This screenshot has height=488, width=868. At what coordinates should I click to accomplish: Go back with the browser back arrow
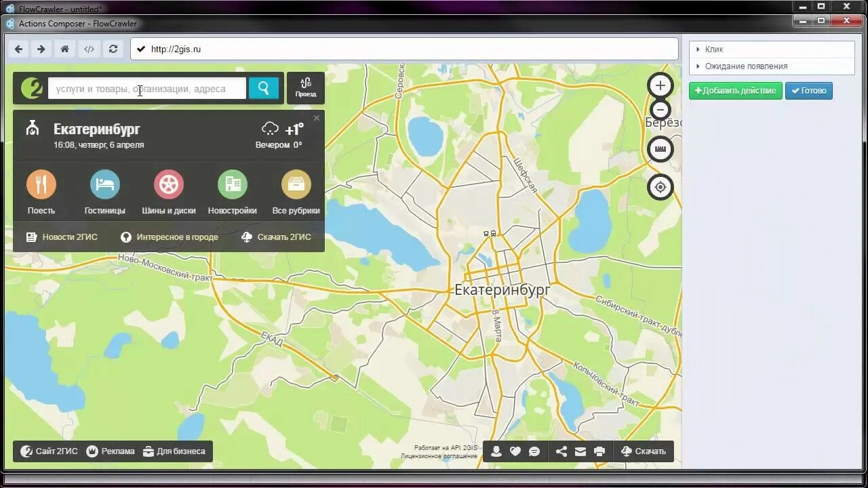pyautogui.click(x=18, y=49)
